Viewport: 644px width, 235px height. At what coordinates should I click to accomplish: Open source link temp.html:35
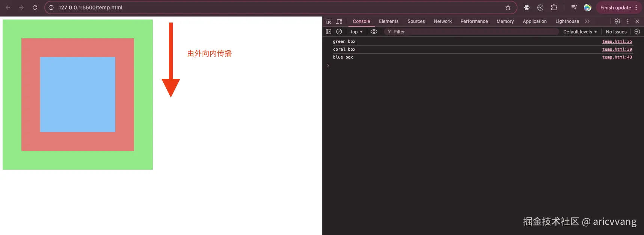click(x=617, y=42)
